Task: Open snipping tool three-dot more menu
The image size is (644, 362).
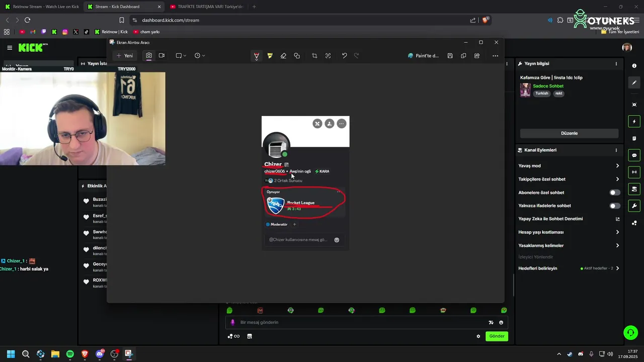Action: click(x=495, y=56)
